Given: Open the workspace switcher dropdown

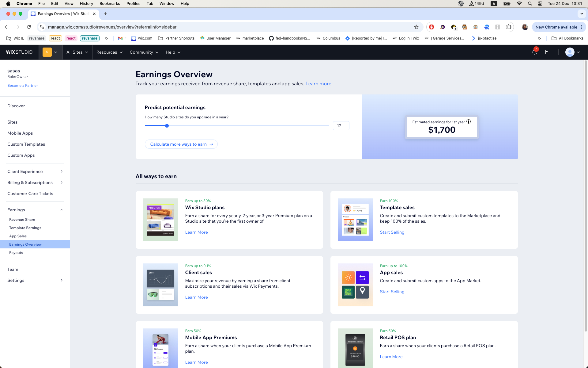Looking at the screenshot, I should (x=50, y=52).
